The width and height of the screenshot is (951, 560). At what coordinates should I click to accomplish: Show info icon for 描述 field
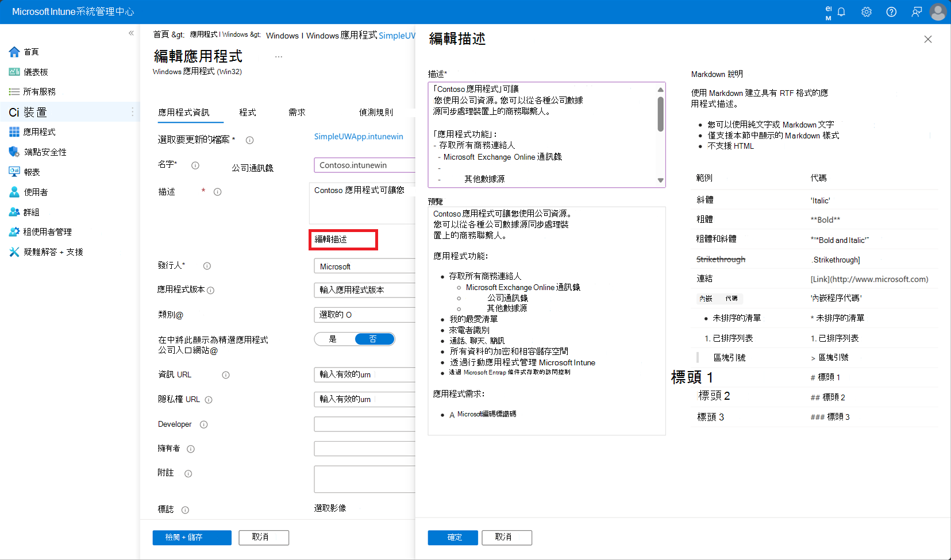[218, 192]
